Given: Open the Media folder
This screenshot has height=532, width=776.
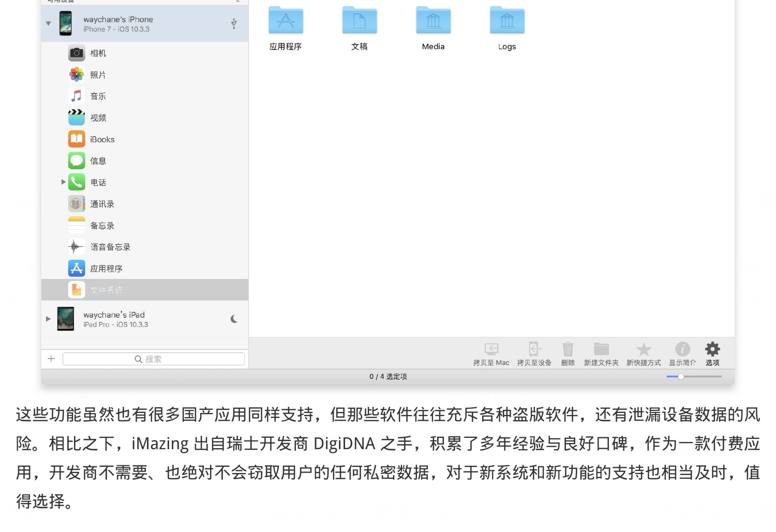Looking at the screenshot, I should [434, 21].
